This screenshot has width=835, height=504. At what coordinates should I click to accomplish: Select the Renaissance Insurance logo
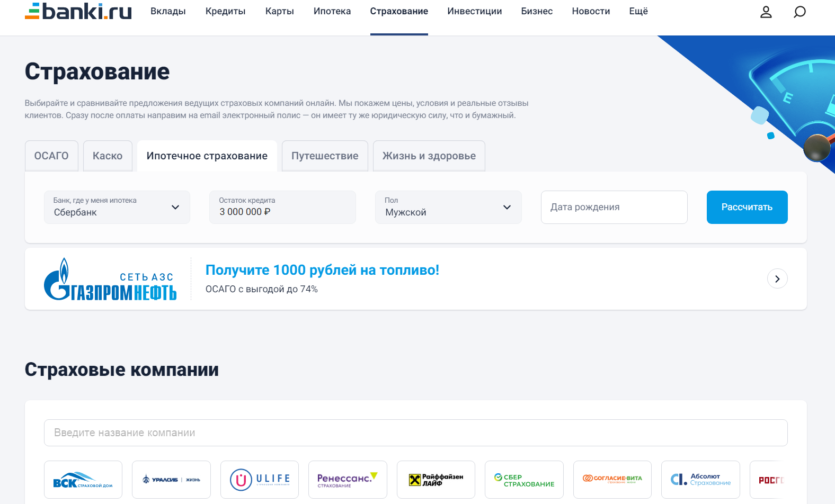click(x=348, y=480)
